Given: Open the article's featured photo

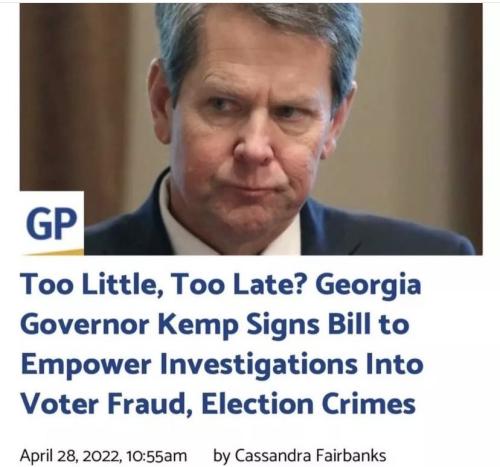Looking at the screenshot, I should click(x=251, y=129).
